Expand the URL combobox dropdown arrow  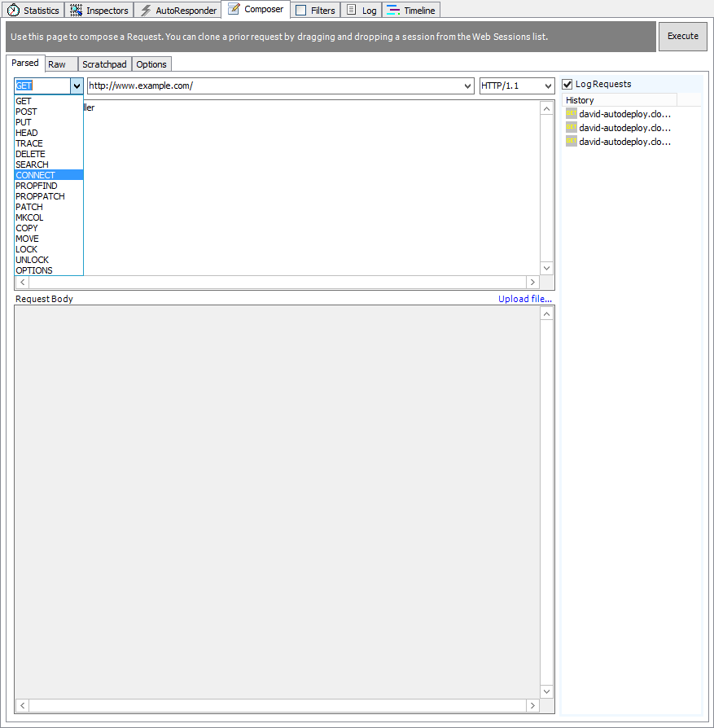click(467, 86)
